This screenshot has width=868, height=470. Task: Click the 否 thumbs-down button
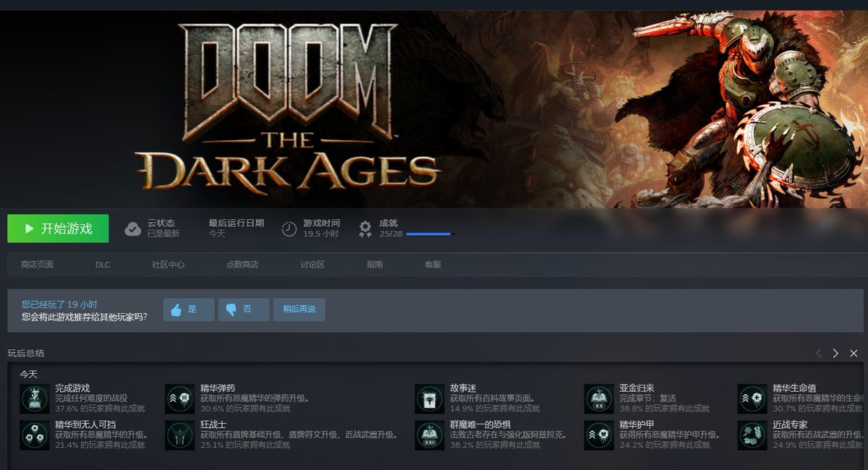click(x=244, y=309)
